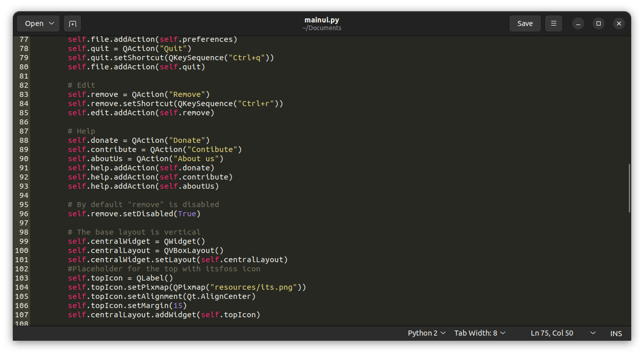The width and height of the screenshot is (644, 355).
Task: Maximize the gedit window
Action: point(599,23)
